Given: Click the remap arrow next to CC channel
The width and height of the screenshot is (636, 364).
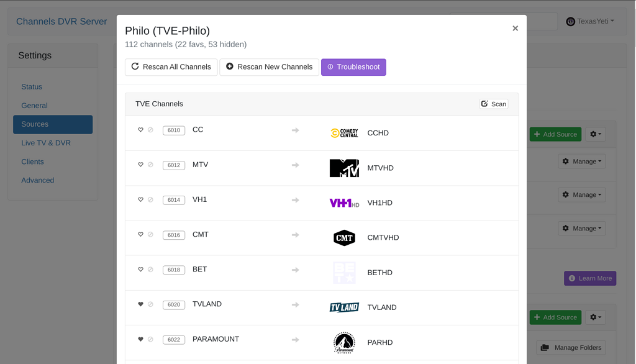Looking at the screenshot, I should point(295,130).
